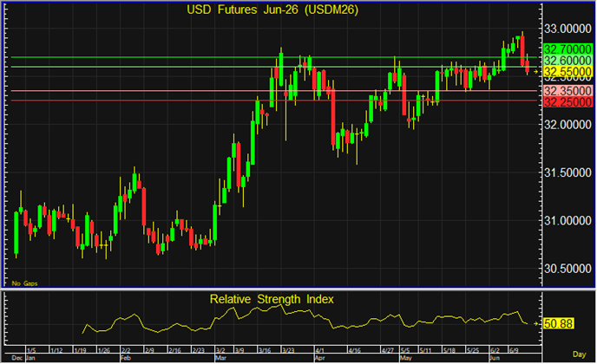Click the 5/11 date label
This screenshot has width=597, height=364.
click(x=425, y=350)
